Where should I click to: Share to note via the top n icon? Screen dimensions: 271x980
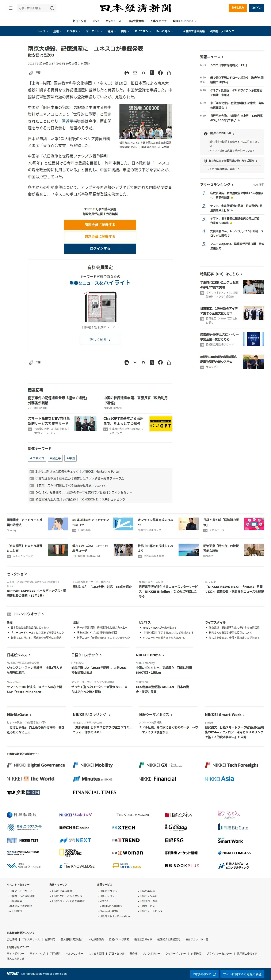pos(144,73)
